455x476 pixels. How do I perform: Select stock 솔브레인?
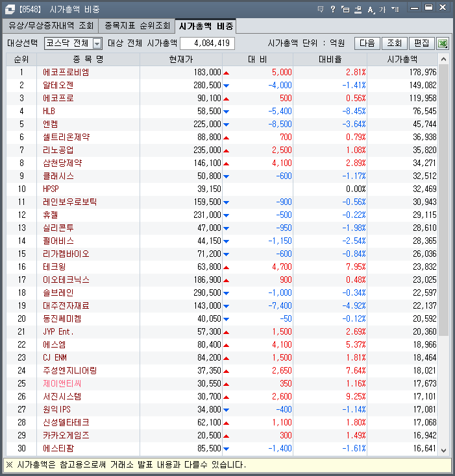click(x=58, y=293)
